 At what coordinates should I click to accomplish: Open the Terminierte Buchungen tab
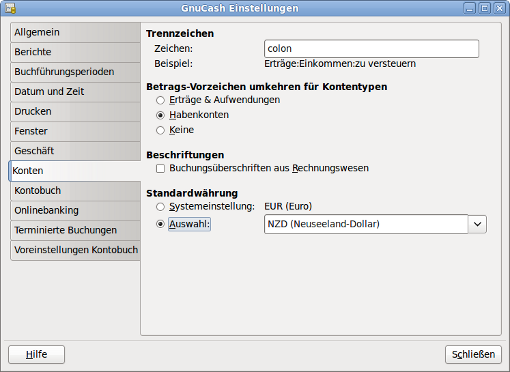click(75, 230)
